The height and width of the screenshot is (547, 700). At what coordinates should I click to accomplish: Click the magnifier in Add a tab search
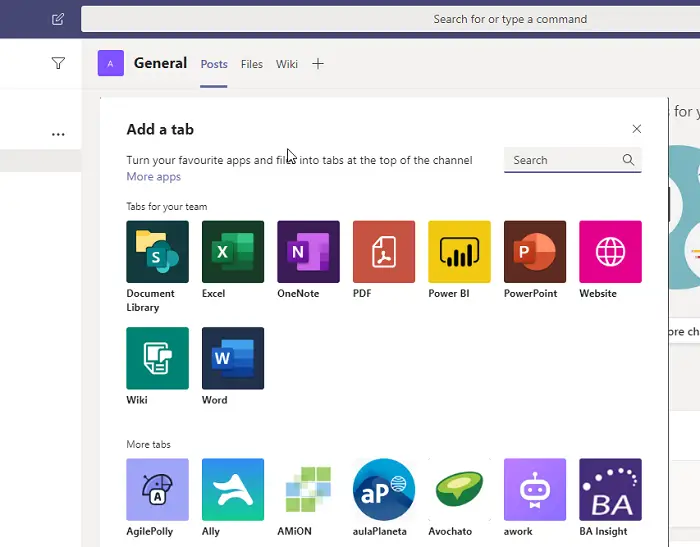[628, 160]
